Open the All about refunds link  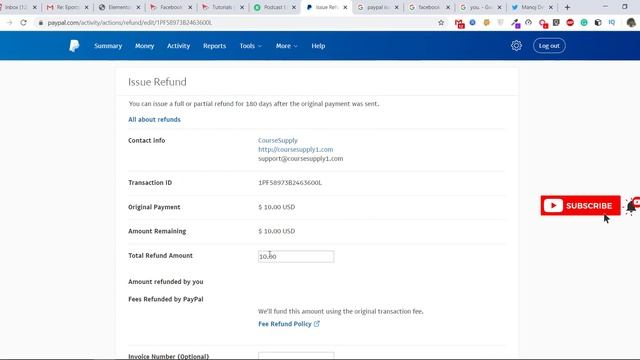coord(154,120)
